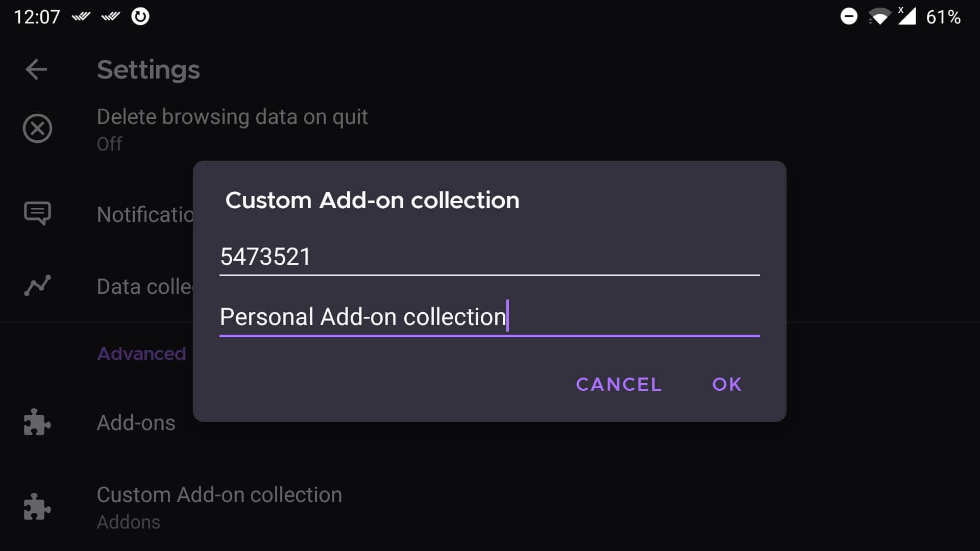Tap the Wi-Fi status icon

pyautogui.click(x=879, y=17)
